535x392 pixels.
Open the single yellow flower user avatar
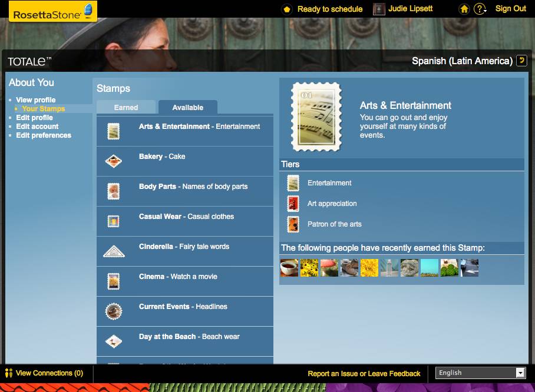(x=369, y=268)
